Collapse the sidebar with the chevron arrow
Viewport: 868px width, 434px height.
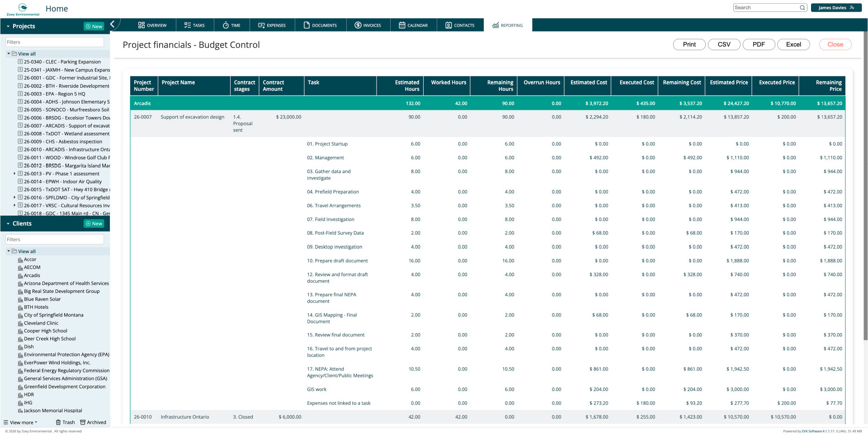pos(113,24)
